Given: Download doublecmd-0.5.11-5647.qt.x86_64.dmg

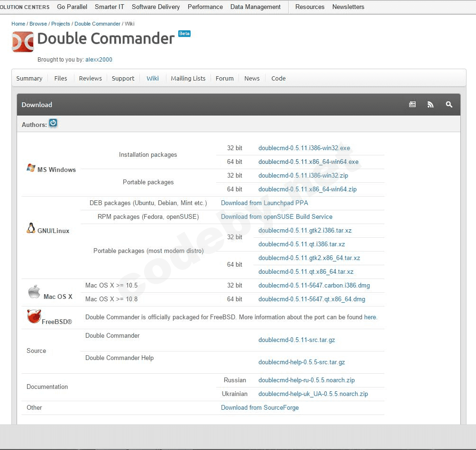Looking at the screenshot, I should (x=312, y=299).
